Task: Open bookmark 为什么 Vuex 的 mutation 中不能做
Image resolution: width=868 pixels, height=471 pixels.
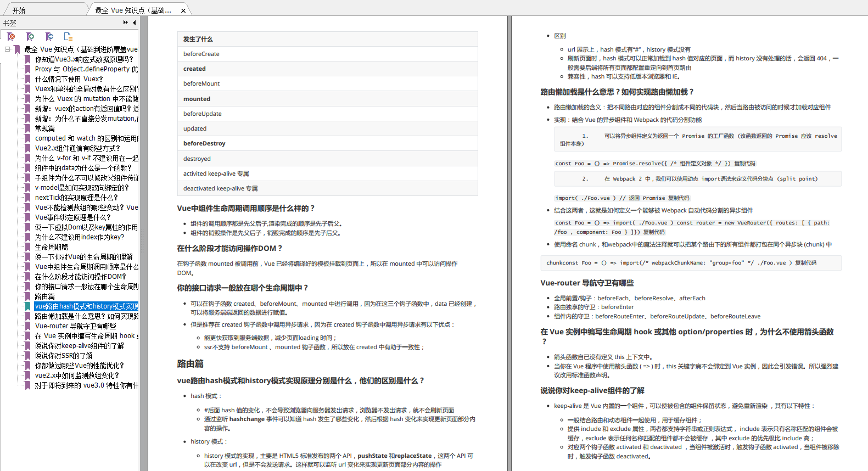Action: 86,99
